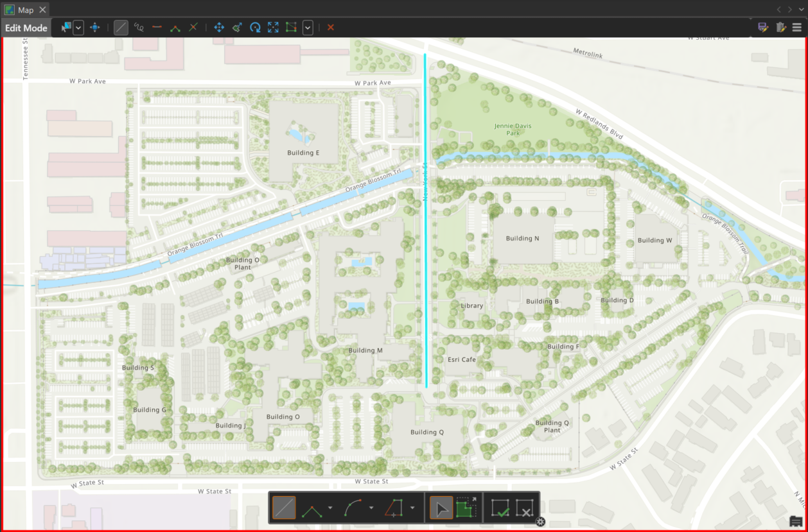The height and width of the screenshot is (532, 808).
Task: Click the red X cancel icon
Action: tap(331, 28)
